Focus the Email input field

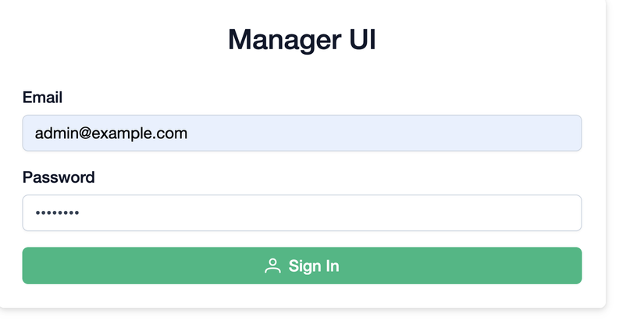tap(301, 134)
